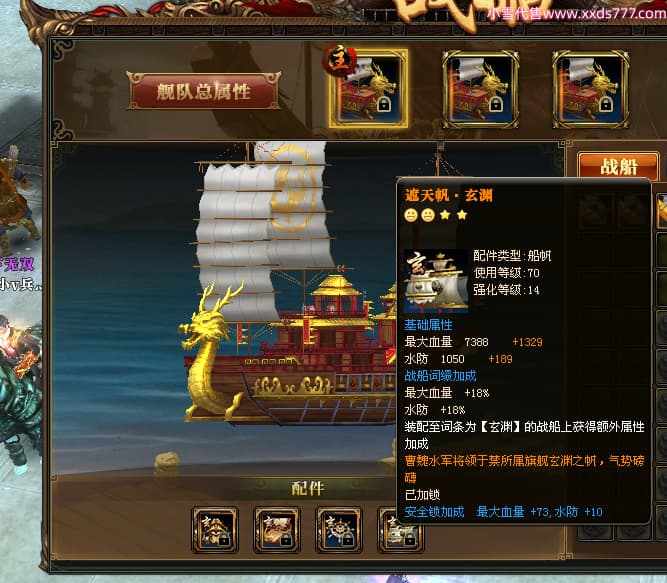Select the third warship slot
667x583 pixels.
[590, 89]
